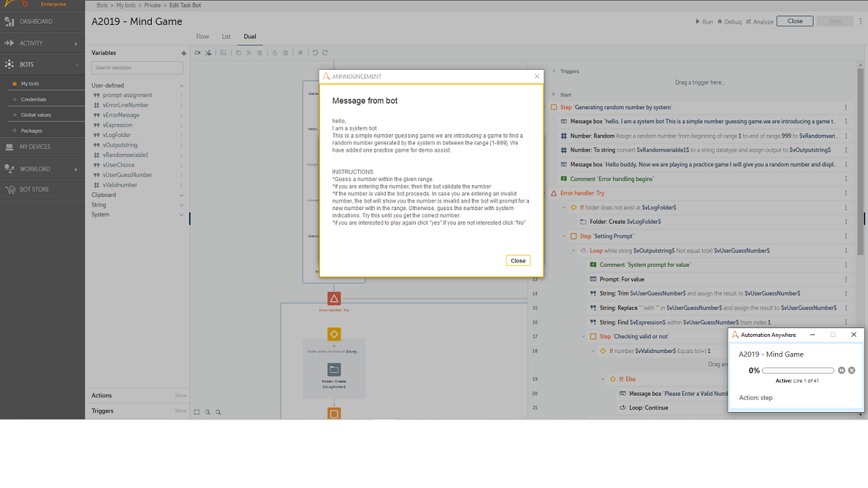Collapse the User-defined variables section

pos(181,86)
